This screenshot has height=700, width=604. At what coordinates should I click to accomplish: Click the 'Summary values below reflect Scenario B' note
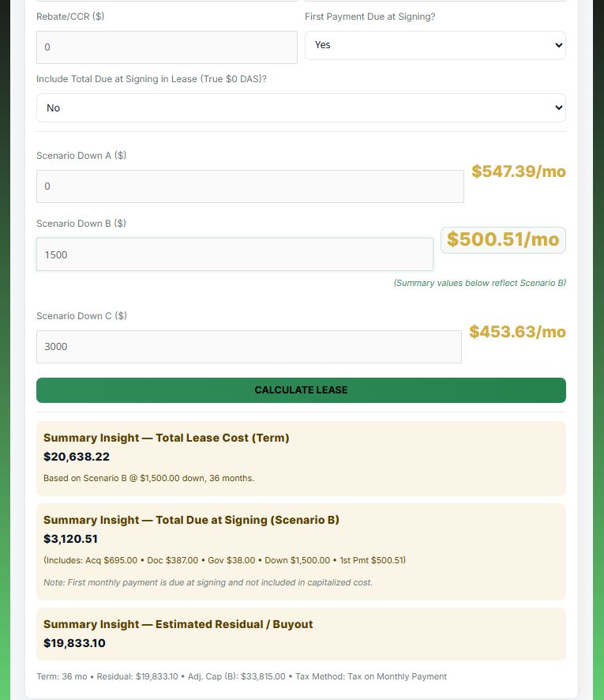[x=479, y=283]
